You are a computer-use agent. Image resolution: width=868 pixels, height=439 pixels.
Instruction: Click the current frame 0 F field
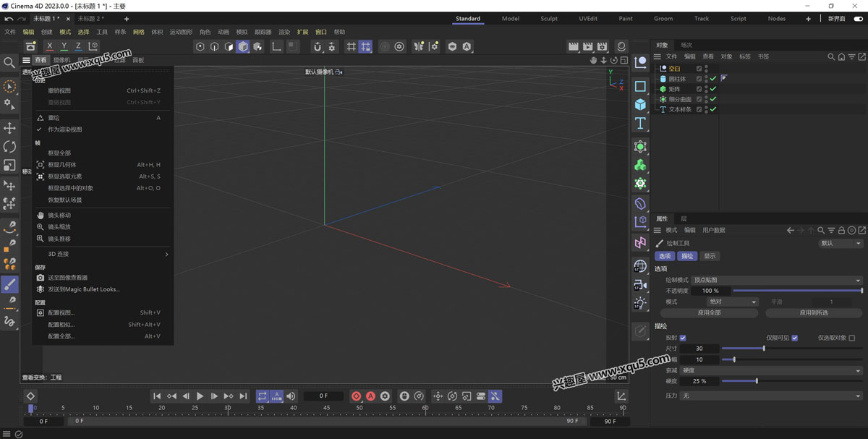coord(323,396)
